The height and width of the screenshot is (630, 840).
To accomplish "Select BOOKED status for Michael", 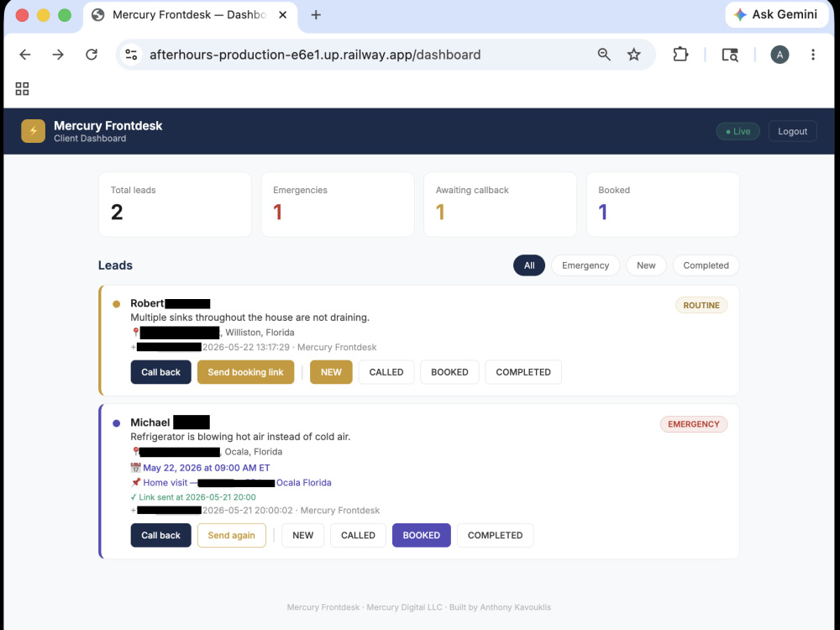I will (421, 535).
